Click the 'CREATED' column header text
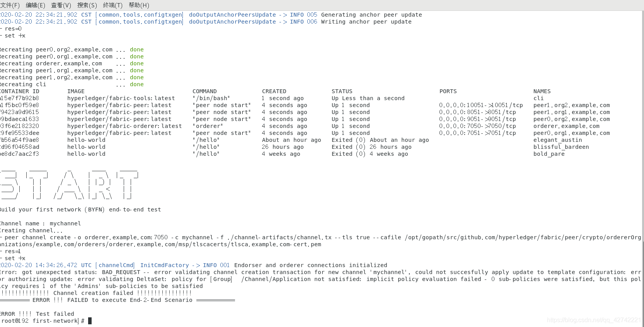The width and height of the screenshot is (644, 327). pyautogui.click(x=274, y=91)
